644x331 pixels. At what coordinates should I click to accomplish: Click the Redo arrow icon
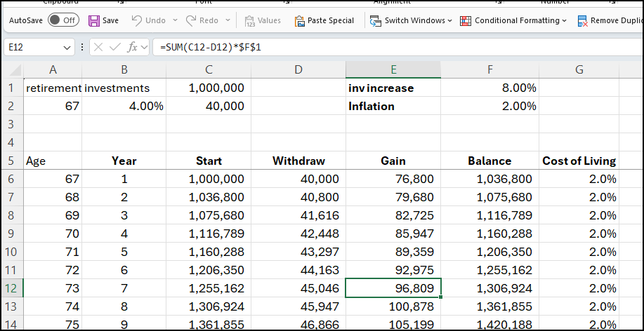[190, 20]
